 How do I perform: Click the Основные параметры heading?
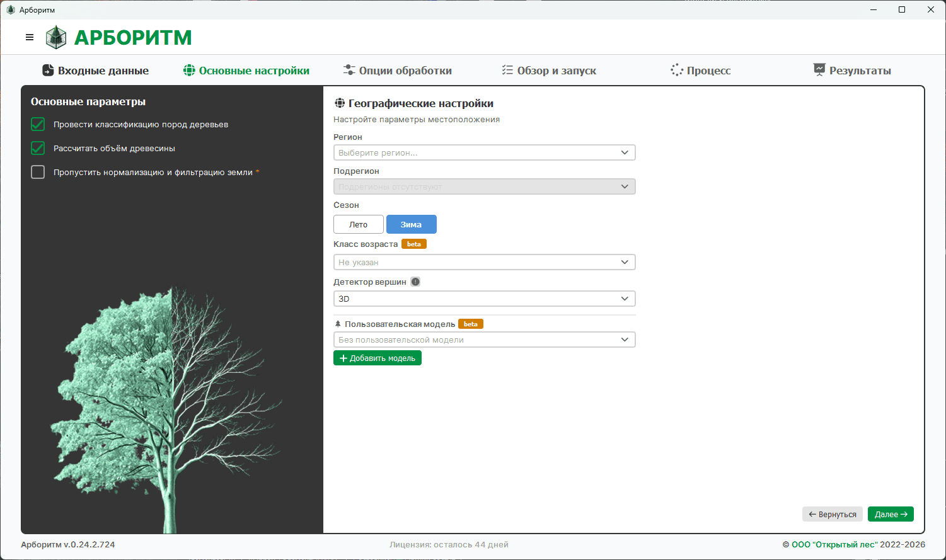point(88,101)
